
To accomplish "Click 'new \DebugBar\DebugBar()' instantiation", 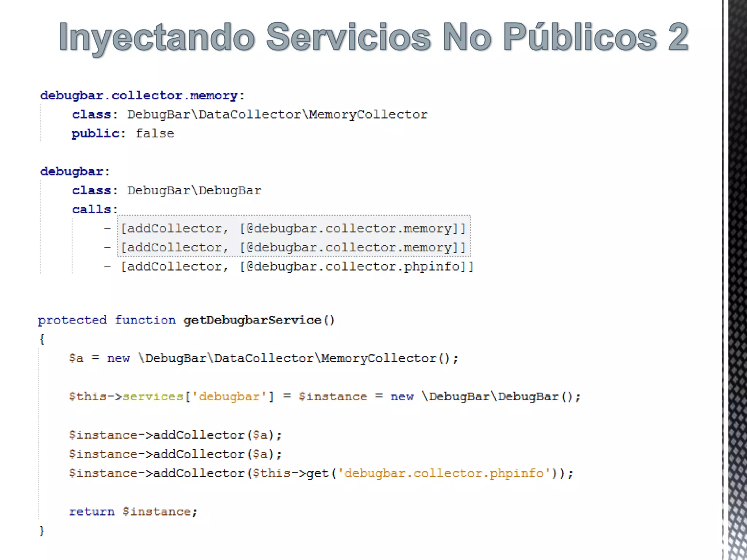I will pos(485,397).
